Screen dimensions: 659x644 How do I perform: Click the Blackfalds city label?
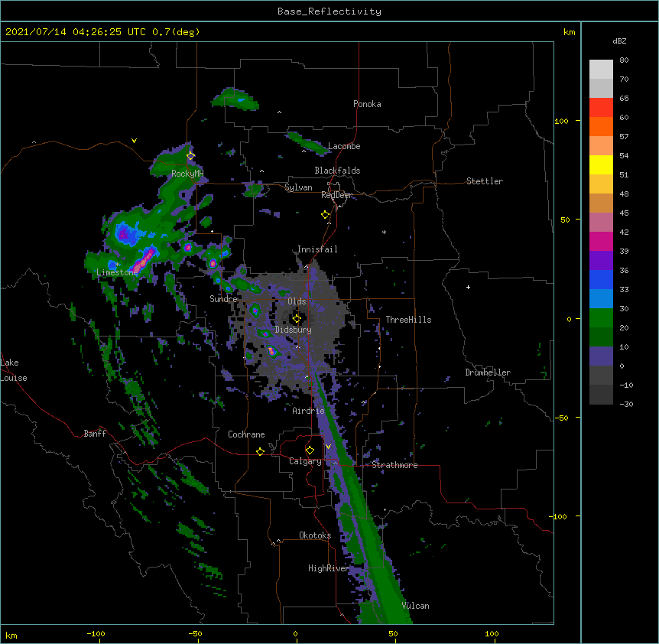(x=337, y=171)
